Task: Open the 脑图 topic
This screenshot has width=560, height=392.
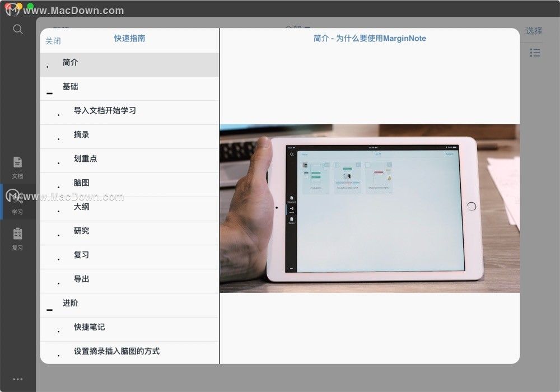Action: 129,185
